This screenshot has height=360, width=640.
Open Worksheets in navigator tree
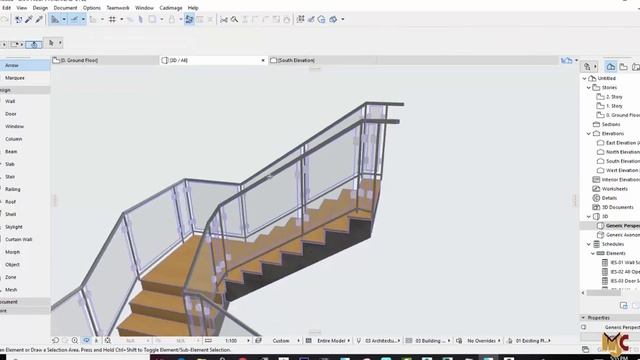[x=615, y=189]
